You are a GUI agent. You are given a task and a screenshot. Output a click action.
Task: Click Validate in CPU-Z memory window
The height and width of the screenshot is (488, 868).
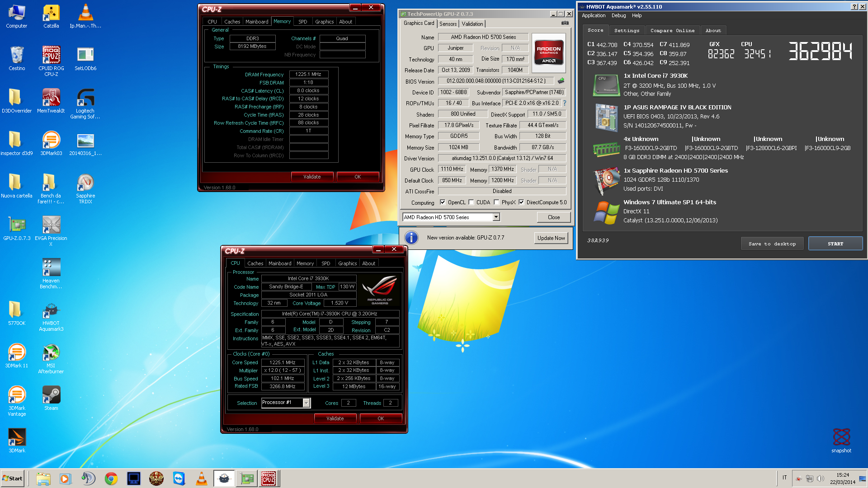point(312,177)
